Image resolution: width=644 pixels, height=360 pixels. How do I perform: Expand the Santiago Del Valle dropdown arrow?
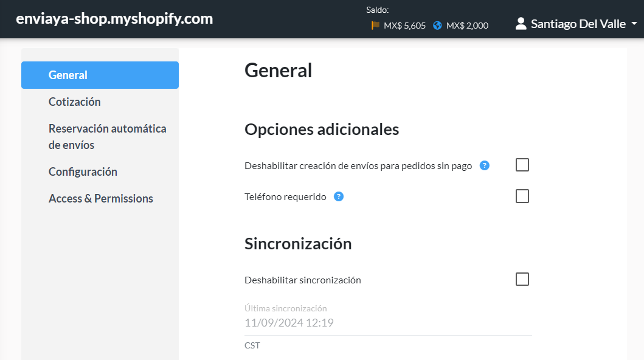(x=634, y=24)
